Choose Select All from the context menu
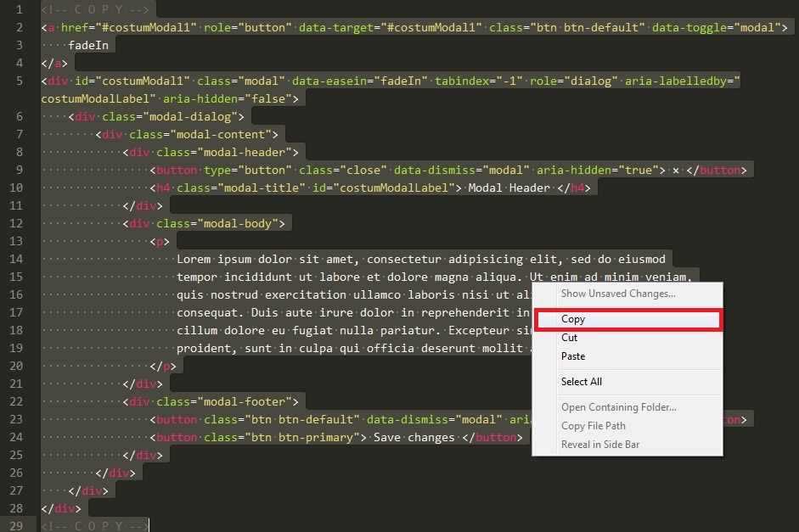Image resolution: width=799 pixels, height=532 pixels. click(581, 382)
